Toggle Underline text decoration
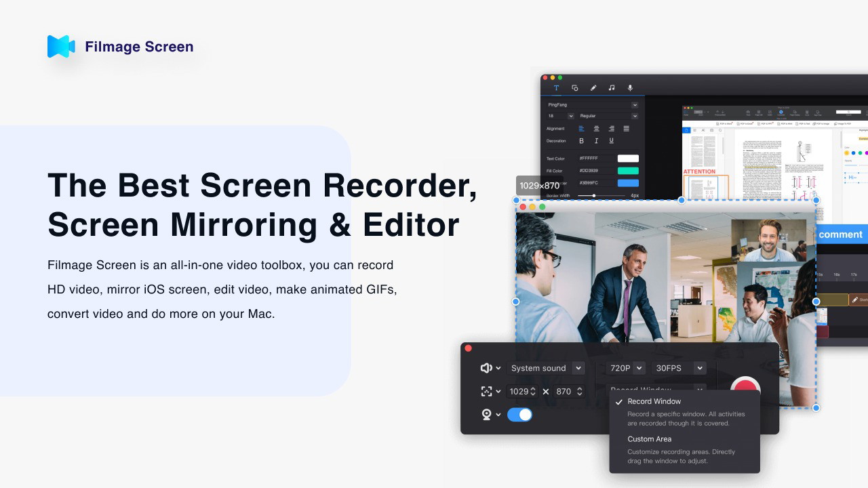868x488 pixels. click(x=611, y=141)
